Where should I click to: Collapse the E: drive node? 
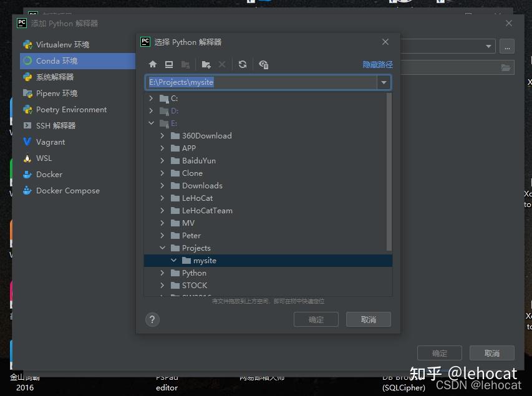[x=151, y=123]
